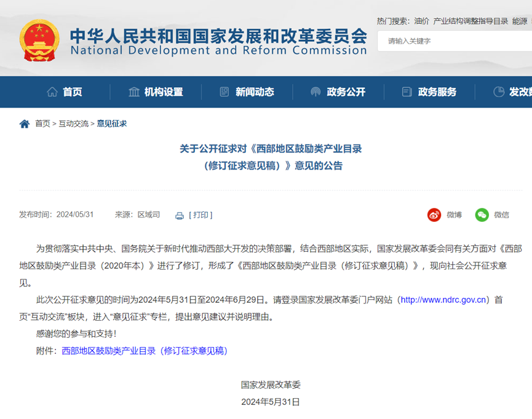This screenshot has height=419, width=532.
Task: Click the building icon beside 机构设置
Action: [x=134, y=92]
